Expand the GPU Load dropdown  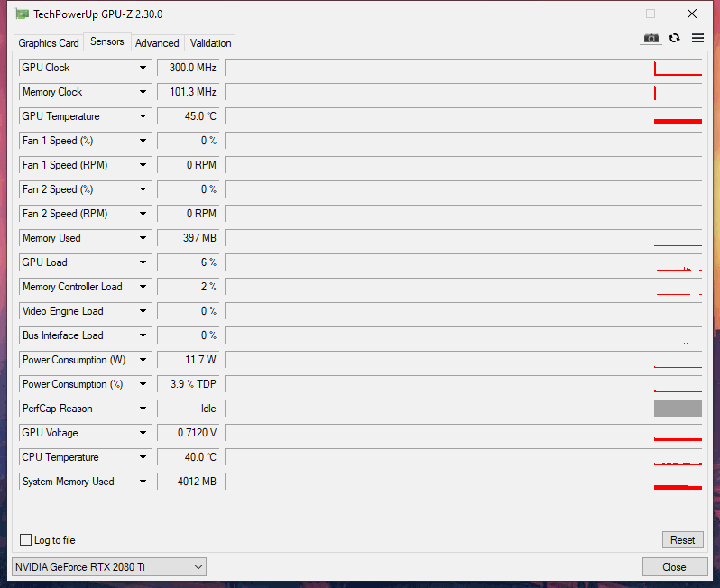[143, 262]
